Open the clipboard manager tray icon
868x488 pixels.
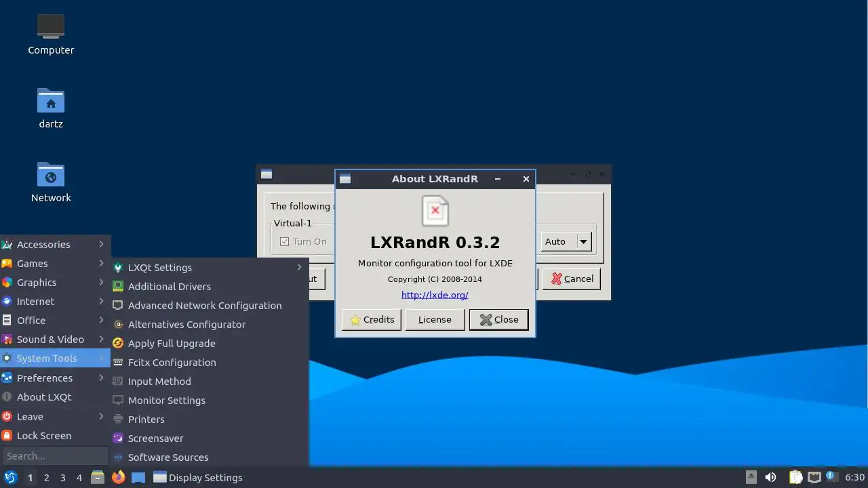coord(796,477)
